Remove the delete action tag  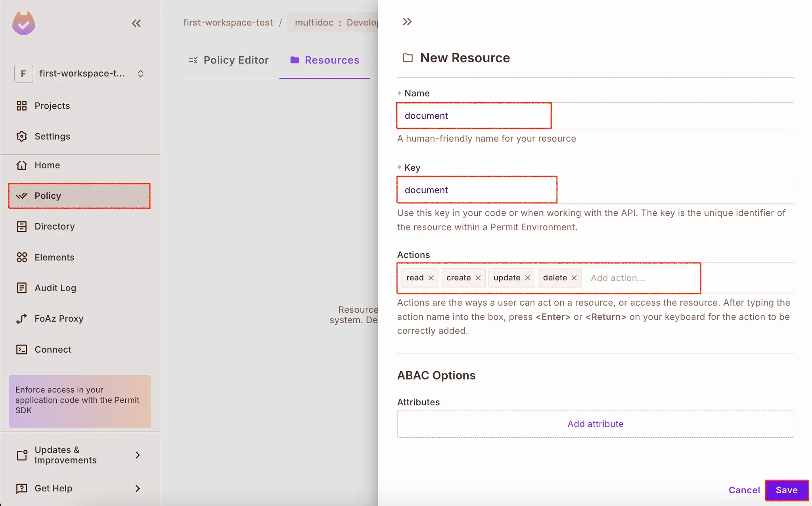574,278
